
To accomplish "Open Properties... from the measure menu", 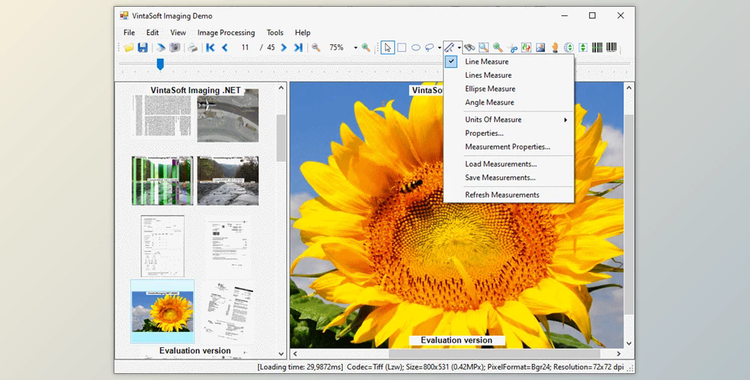I will coord(509,133).
